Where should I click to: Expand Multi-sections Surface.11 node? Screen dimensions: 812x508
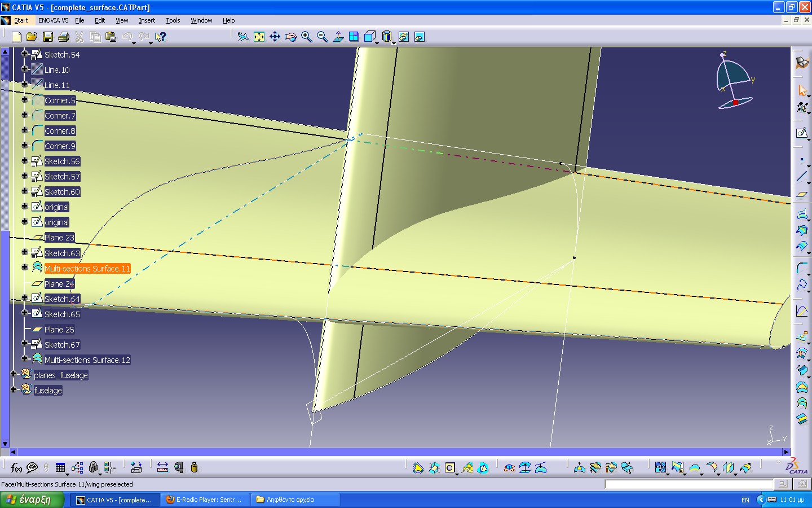pyautogui.click(x=24, y=267)
